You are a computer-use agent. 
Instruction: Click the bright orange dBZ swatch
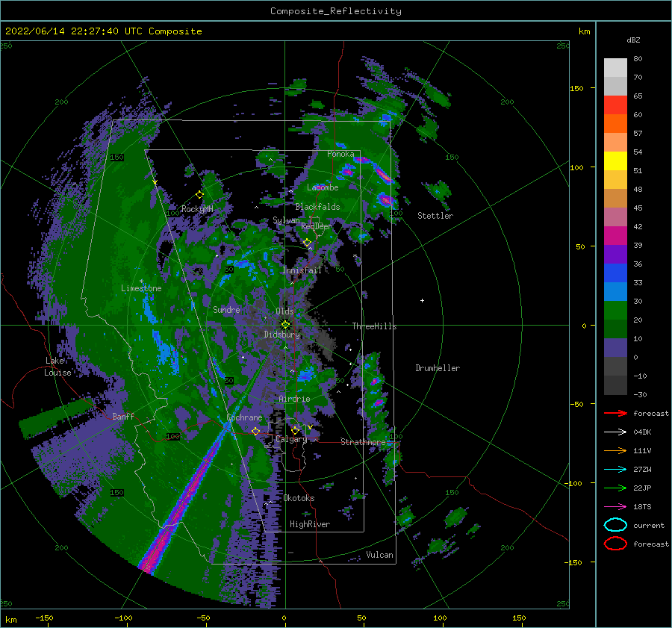tap(615, 124)
